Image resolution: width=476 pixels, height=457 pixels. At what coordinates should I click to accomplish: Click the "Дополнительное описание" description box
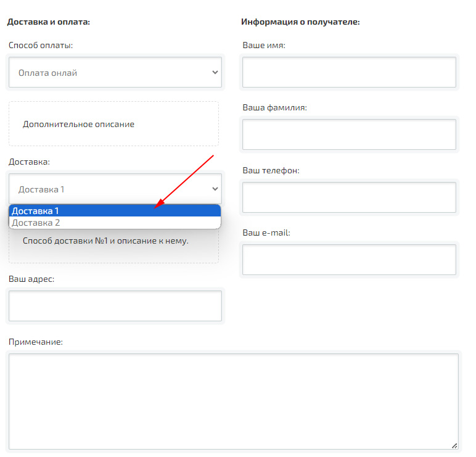tap(113, 124)
